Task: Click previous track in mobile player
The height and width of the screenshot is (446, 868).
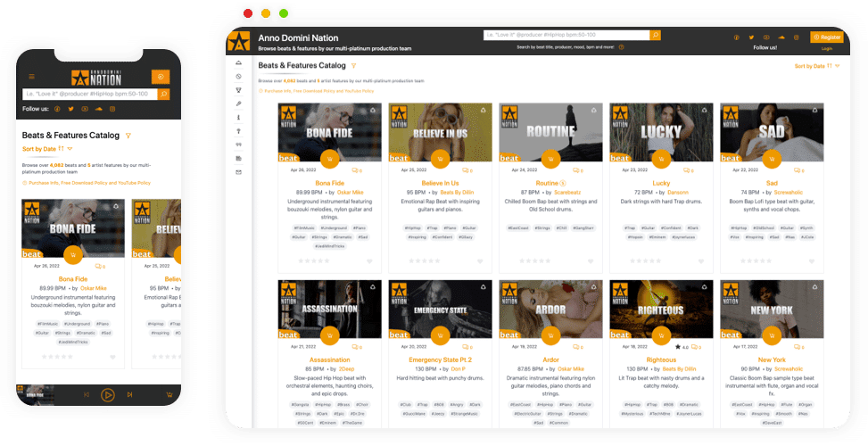Action: (x=87, y=395)
